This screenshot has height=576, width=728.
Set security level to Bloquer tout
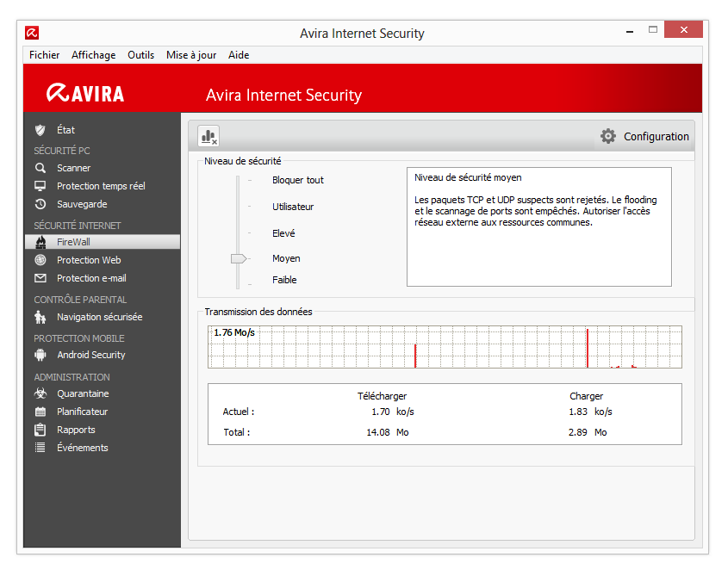(x=297, y=180)
